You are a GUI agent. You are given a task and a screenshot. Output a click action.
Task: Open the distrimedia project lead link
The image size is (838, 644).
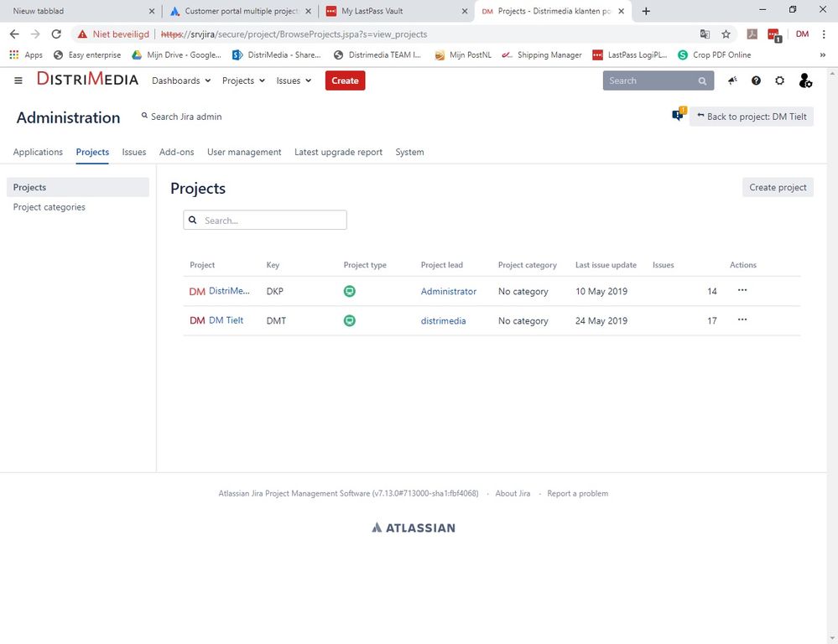(443, 320)
